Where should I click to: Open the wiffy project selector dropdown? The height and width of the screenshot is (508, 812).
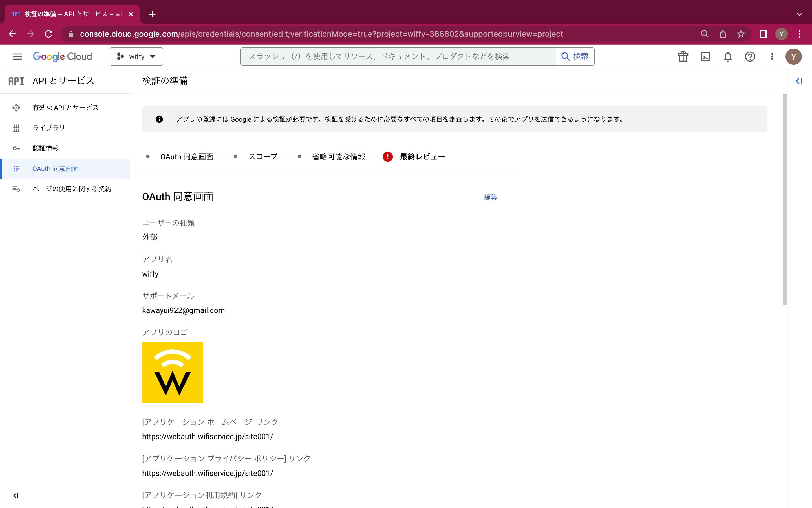pyautogui.click(x=136, y=56)
